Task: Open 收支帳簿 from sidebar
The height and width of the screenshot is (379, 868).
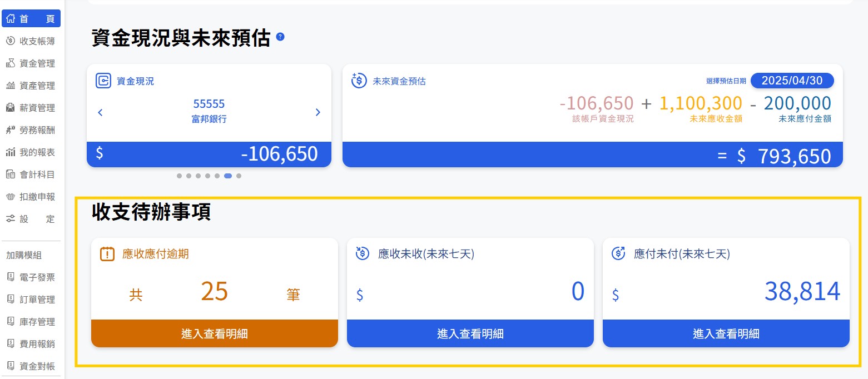Action: pos(31,41)
